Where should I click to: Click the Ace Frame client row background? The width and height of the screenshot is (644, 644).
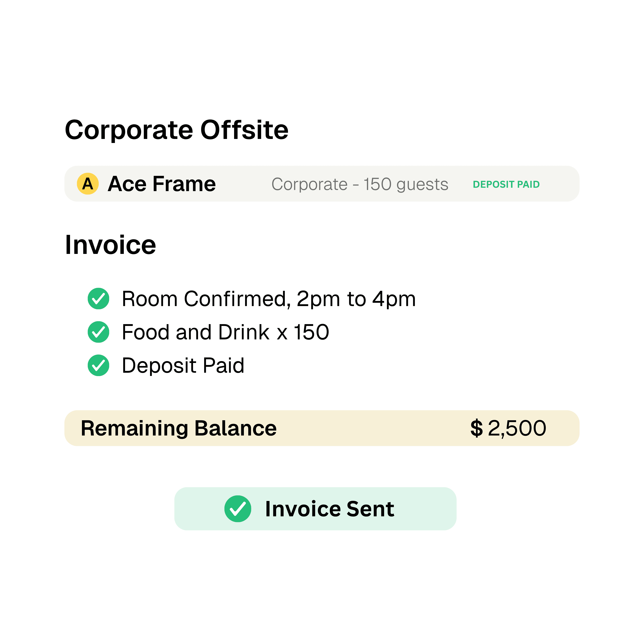click(x=322, y=184)
